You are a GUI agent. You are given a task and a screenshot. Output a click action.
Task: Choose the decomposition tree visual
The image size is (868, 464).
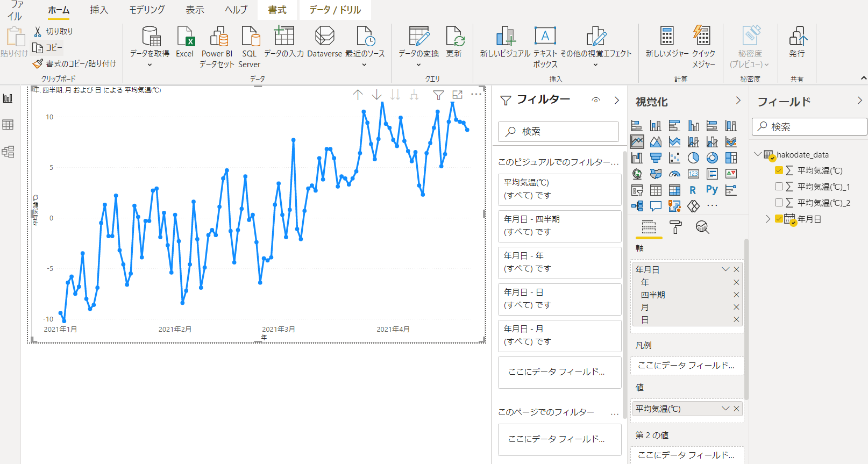[x=637, y=206]
